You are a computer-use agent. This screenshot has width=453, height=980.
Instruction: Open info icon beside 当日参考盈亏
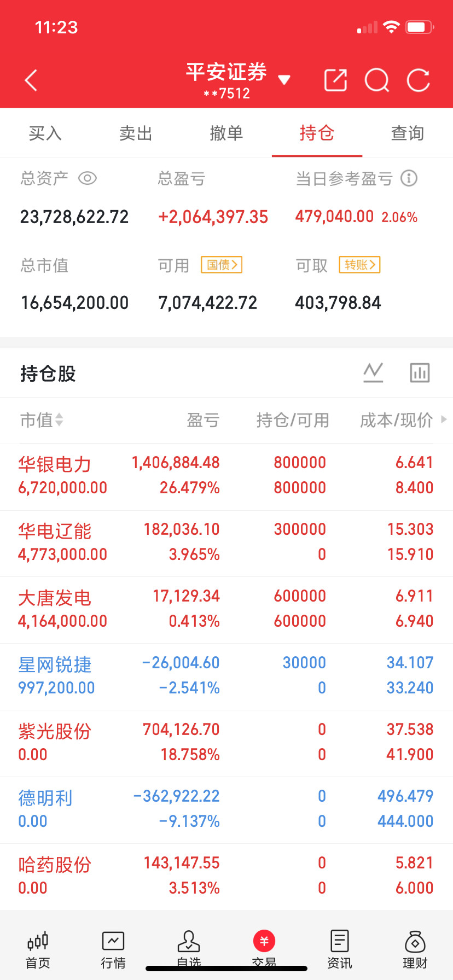409,178
